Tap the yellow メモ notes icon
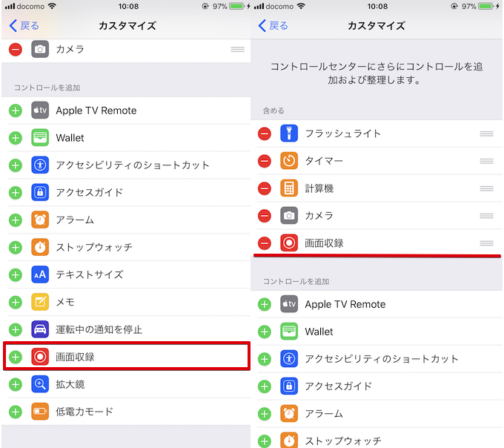504x448 pixels. [40, 302]
